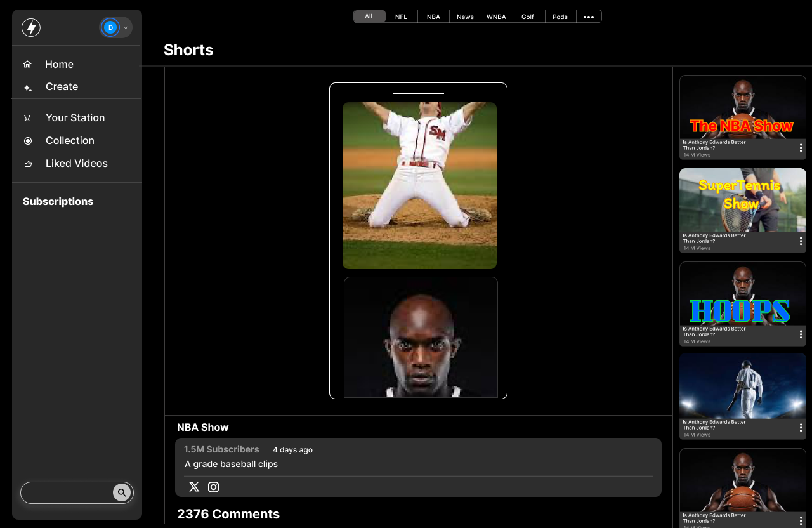
Task: Open Your Station page
Action: coord(75,117)
